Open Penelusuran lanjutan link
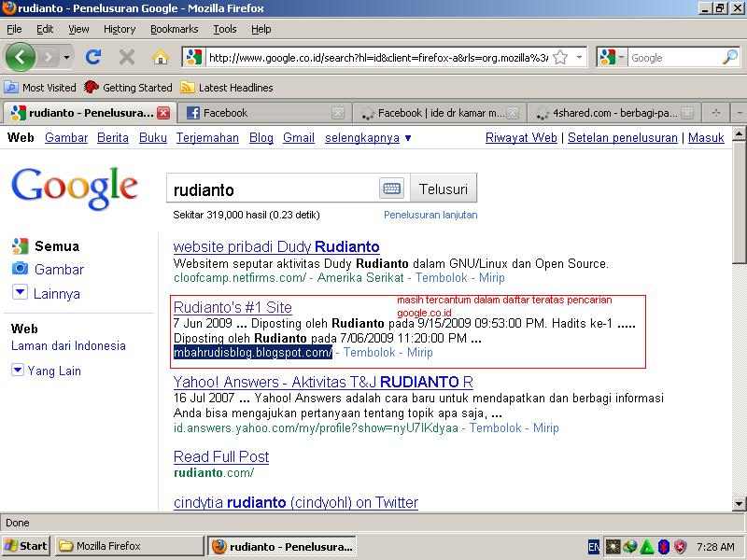 click(430, 215)
